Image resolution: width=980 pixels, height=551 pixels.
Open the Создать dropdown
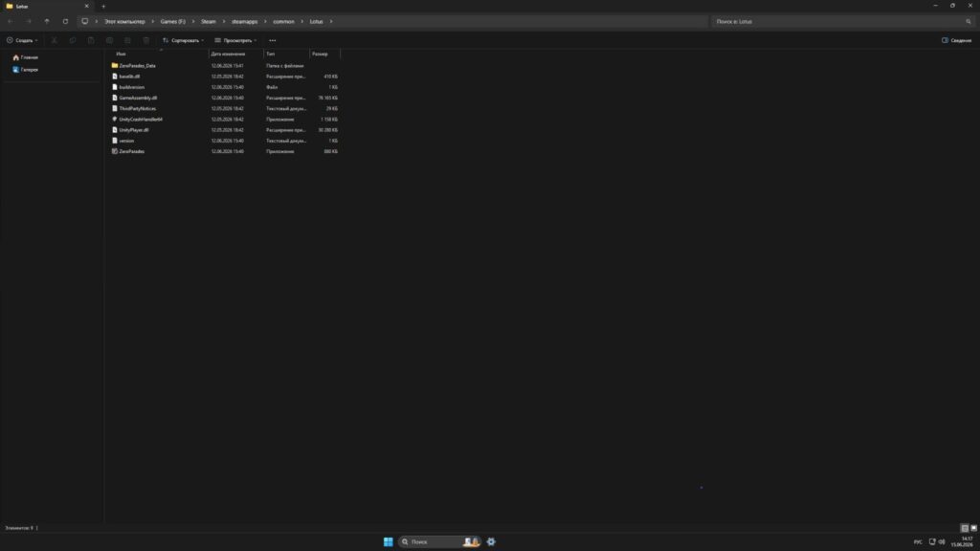tap(23, 40)
